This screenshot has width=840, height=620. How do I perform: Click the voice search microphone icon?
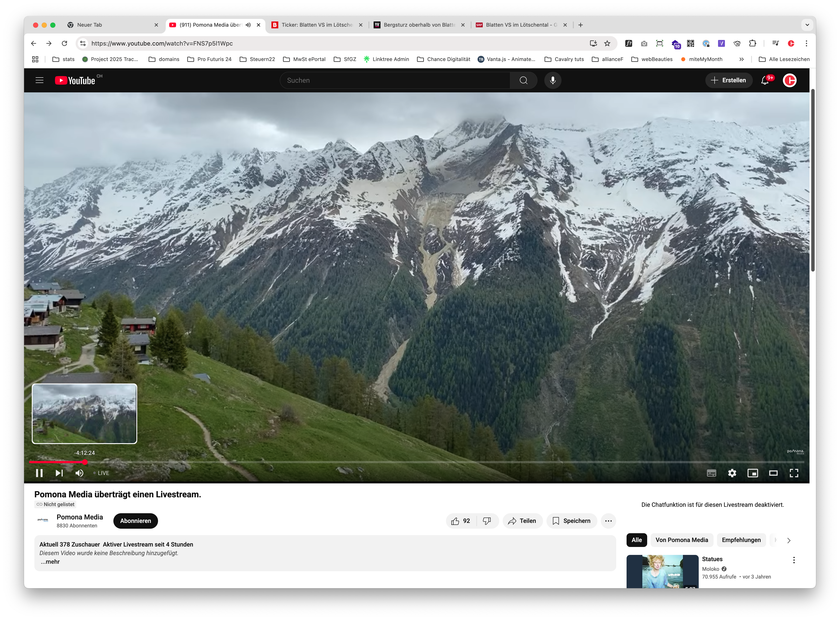553,80
